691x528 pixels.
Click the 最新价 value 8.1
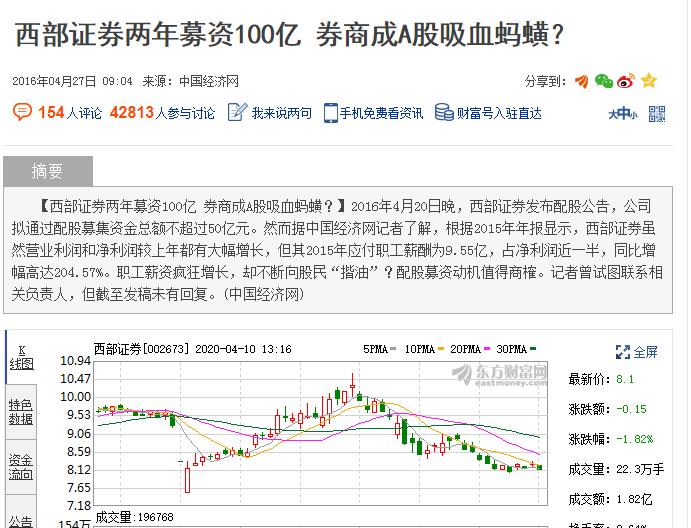[x=625, y=379]
